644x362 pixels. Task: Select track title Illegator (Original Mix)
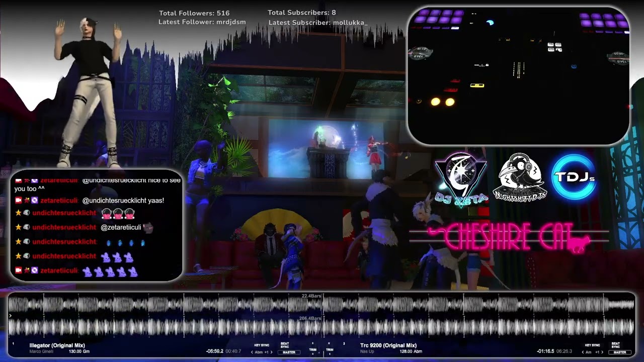tap(57, 345)
